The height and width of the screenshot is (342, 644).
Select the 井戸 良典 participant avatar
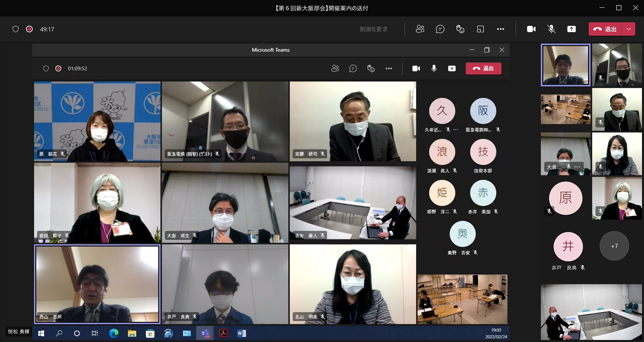(568, 246)
